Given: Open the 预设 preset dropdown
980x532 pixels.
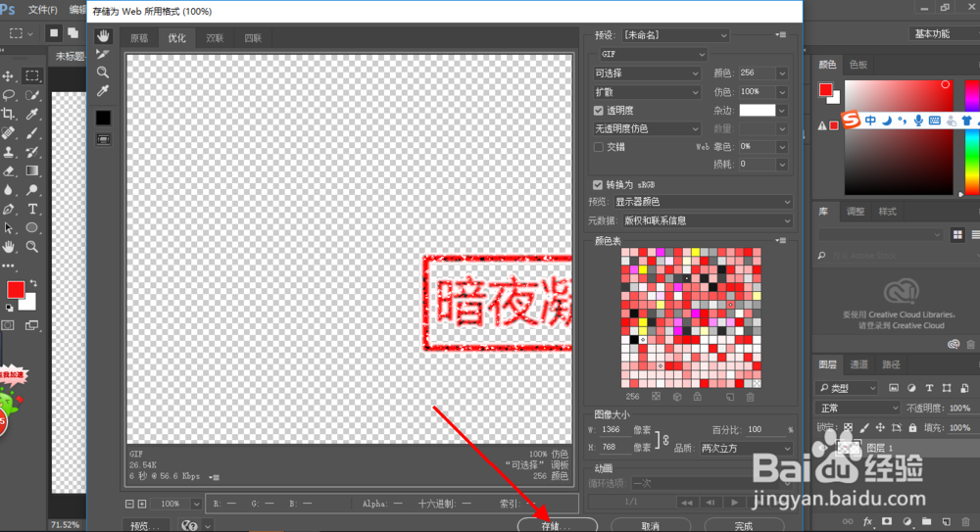Looking at the screenshot, I should (675, 35).
